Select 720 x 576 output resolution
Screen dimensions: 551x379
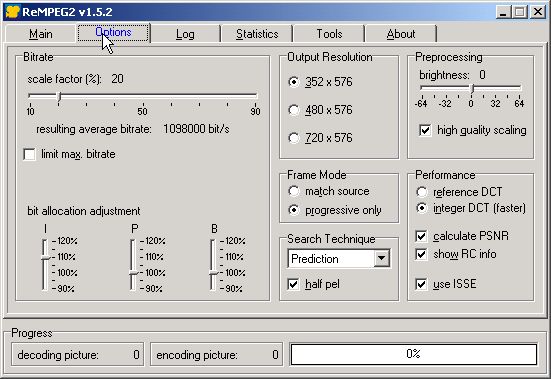tap(294, 138)
